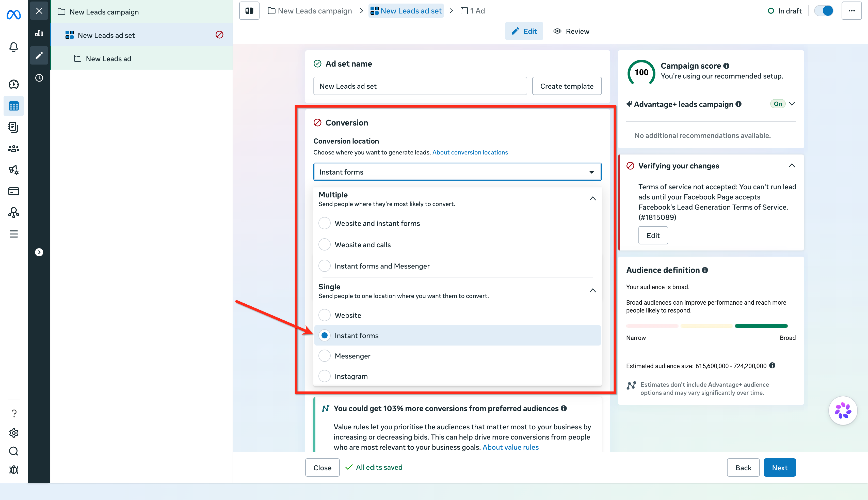This screenshot has height=500, width=868.
Task: Collapse the Verifying your changes panel
Action: tap(792, 165)
